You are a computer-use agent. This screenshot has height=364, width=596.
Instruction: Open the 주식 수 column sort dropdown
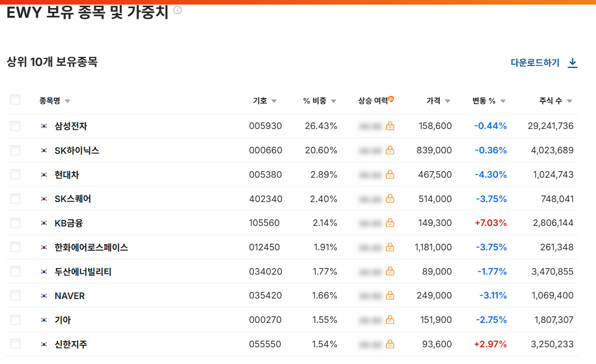(569, 101)
